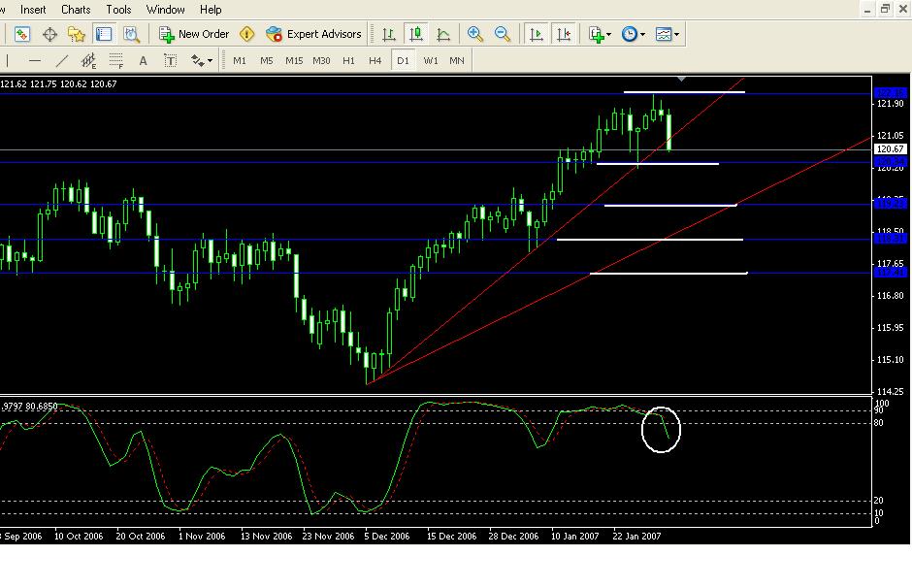Switch chart to candlestick mode

pos(416,34)
